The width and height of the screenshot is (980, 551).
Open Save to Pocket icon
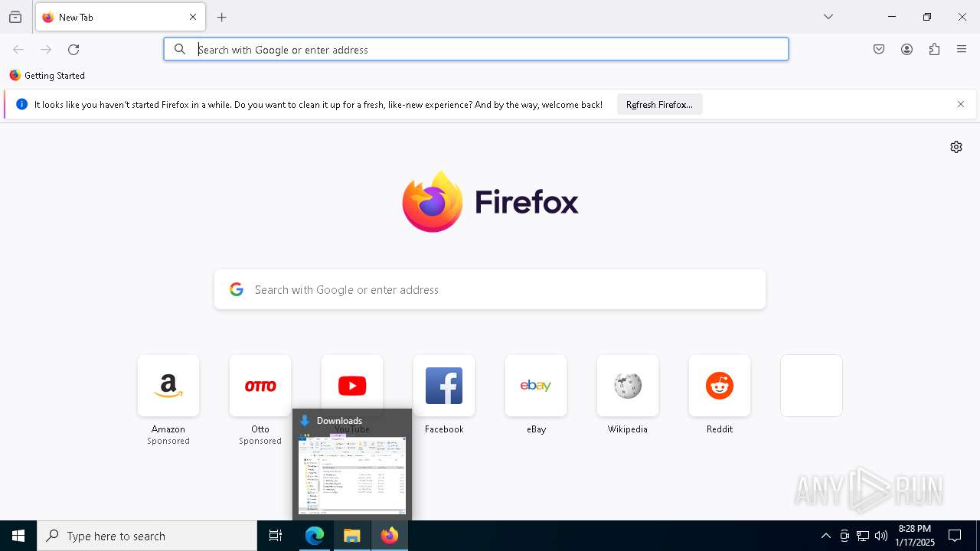(x=879, y=49)
